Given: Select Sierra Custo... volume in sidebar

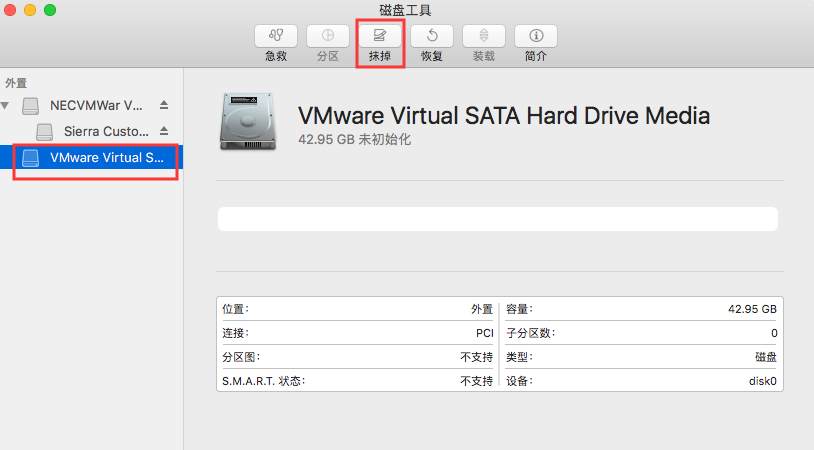Looking at the screenshot, I should 91,131.
